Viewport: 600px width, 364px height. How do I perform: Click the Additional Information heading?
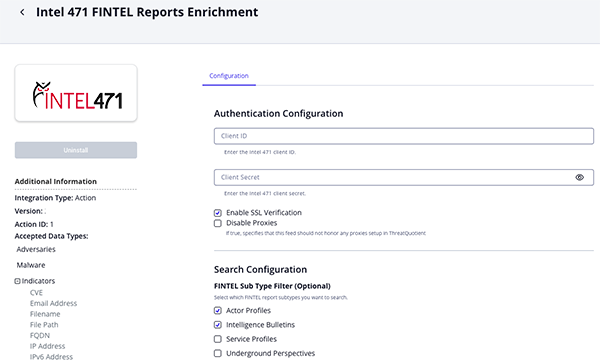coord(56,181)
